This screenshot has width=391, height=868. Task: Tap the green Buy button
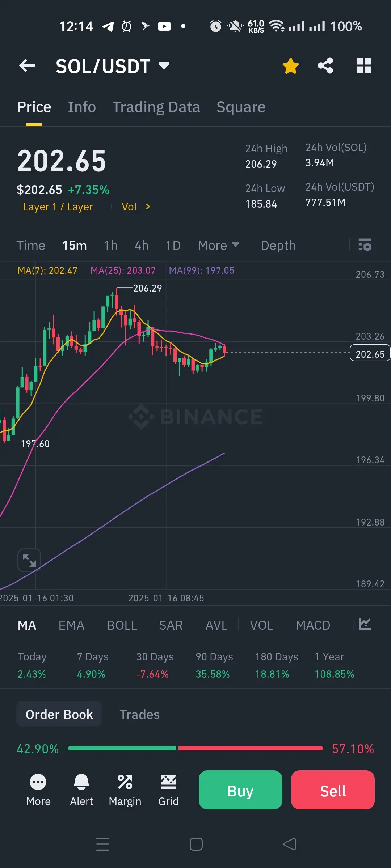tap(240, 790)
